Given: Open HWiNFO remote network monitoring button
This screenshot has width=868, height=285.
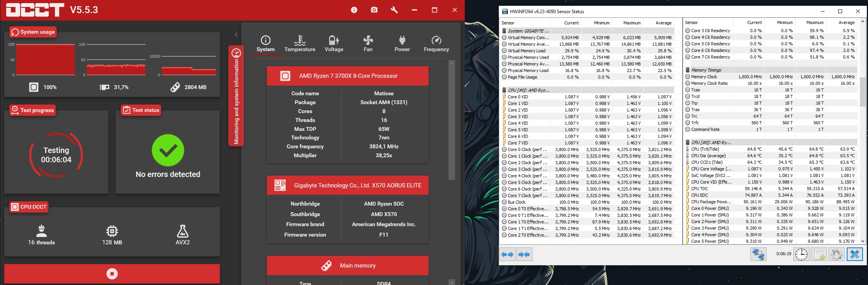Looking at the screenshot, I should tap(758, 254).
